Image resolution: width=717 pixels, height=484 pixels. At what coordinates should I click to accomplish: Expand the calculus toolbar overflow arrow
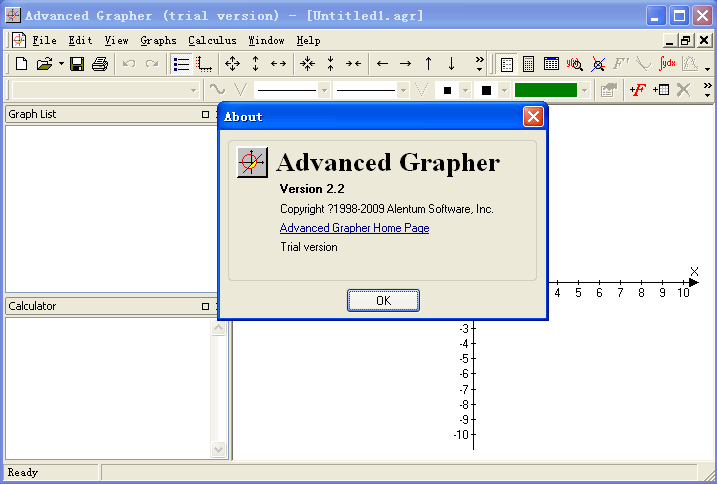point(707,69)
